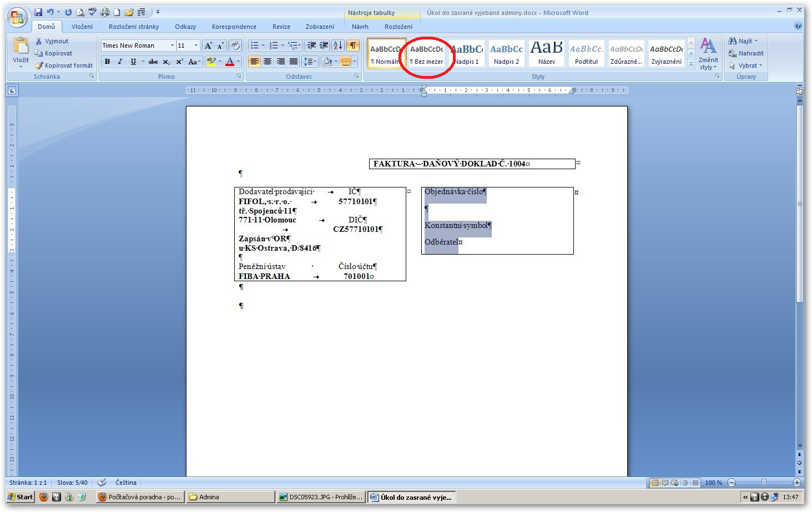Switch to the Vložení tab

click(x=82, y=27)
